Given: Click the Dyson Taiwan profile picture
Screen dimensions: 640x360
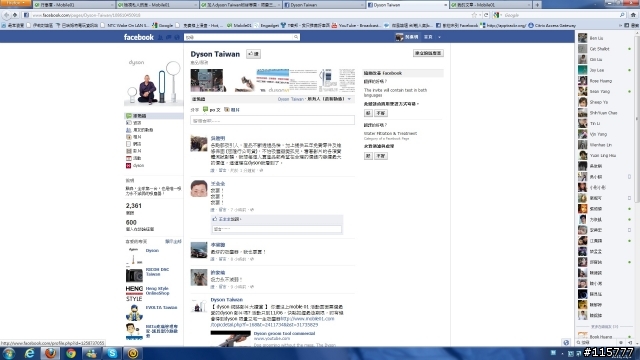Looking at the screenshot, I should [x=153, y=81].
